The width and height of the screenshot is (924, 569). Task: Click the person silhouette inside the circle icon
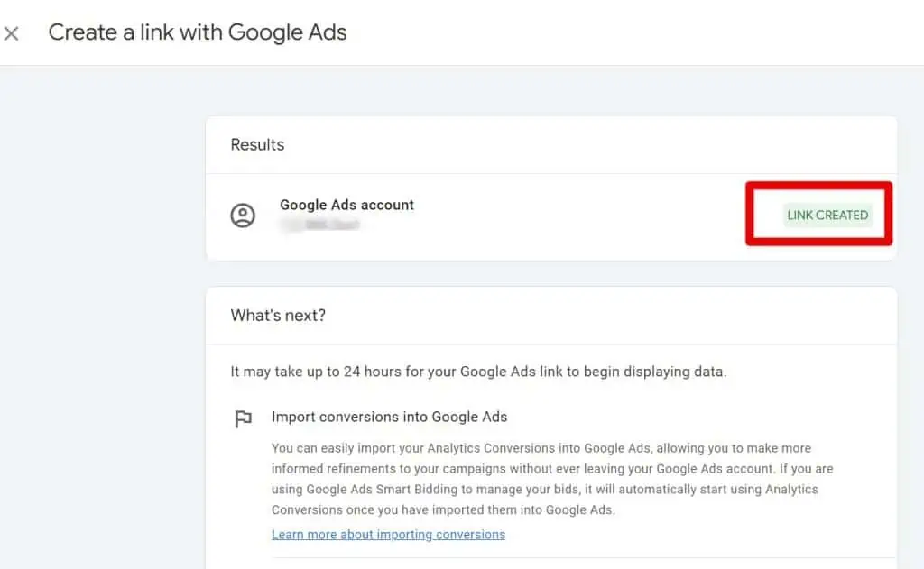click(243, 216)
